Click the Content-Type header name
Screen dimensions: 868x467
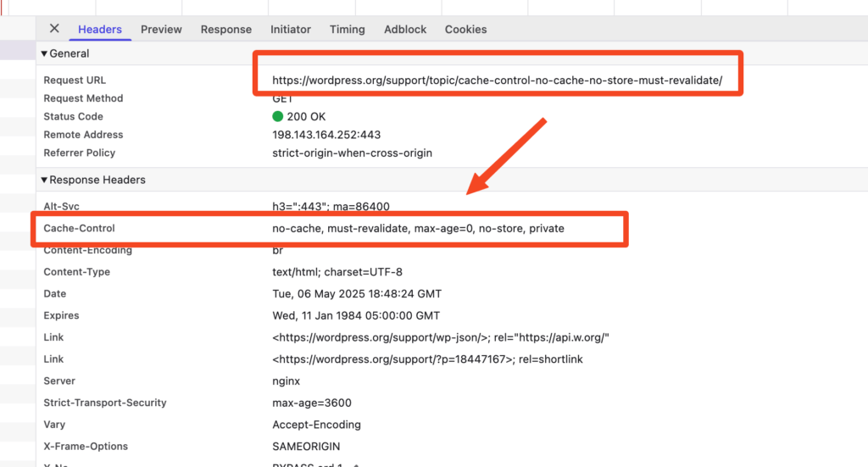[x=76, y=272]
